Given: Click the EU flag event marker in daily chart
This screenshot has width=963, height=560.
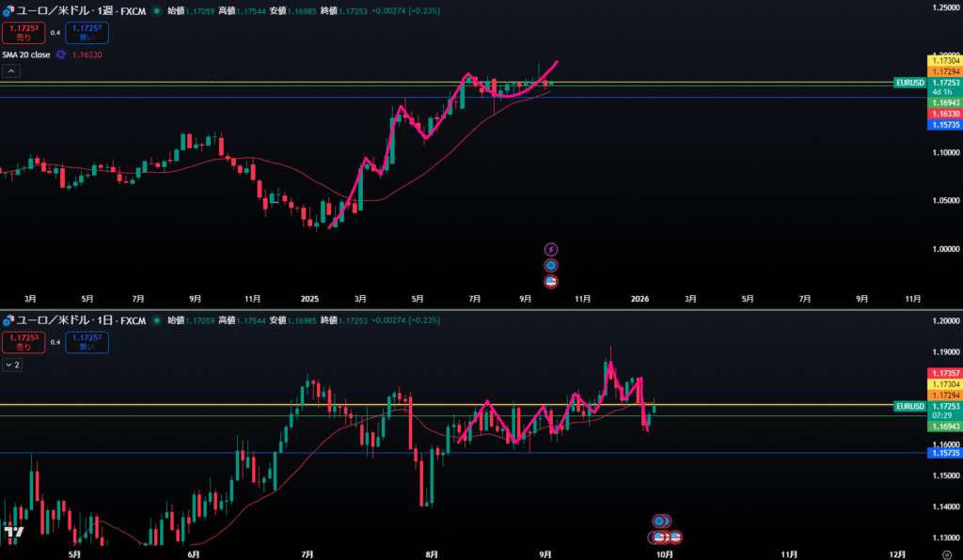Looking at the screenshot, I should [x=660, y=521].
